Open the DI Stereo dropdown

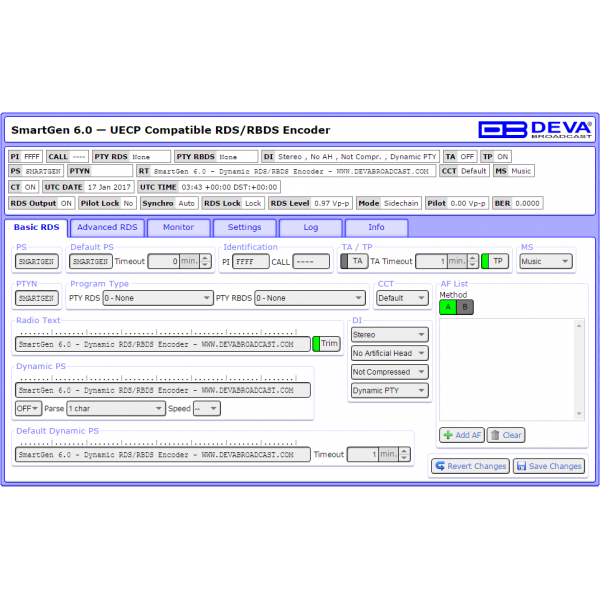(x=390, y=335)
